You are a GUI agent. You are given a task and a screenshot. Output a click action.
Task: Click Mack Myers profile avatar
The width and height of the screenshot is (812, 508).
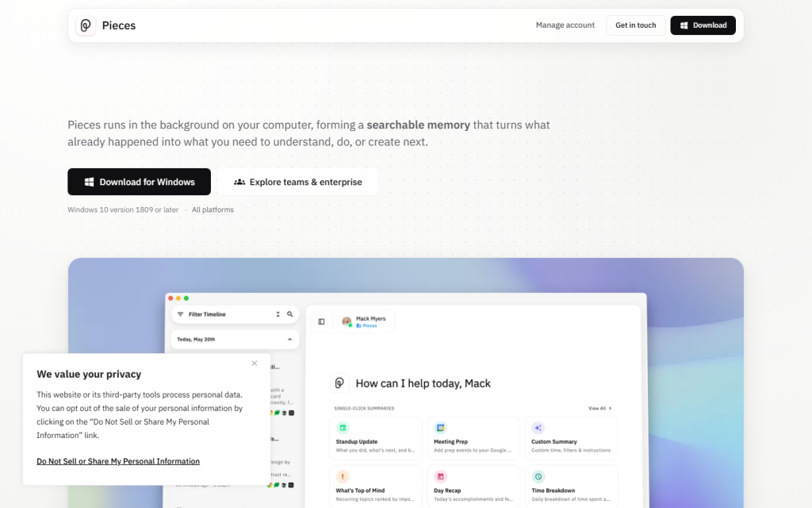(x=347, y=322)
